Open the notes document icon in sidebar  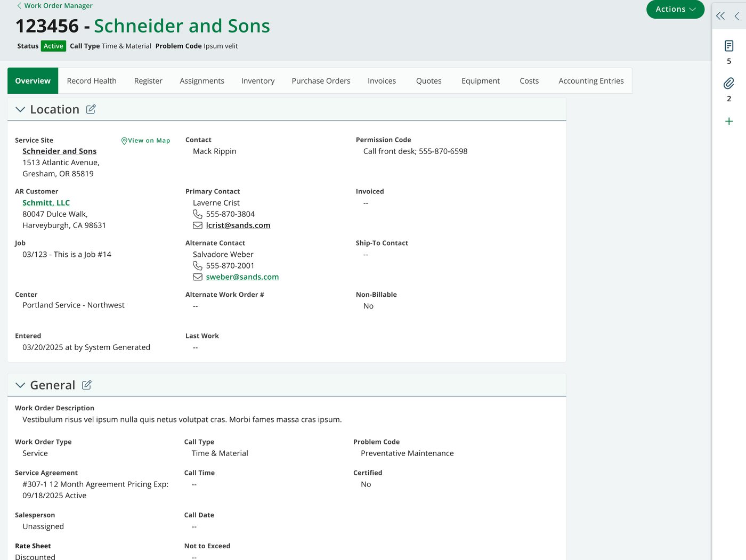coord(729,46)
